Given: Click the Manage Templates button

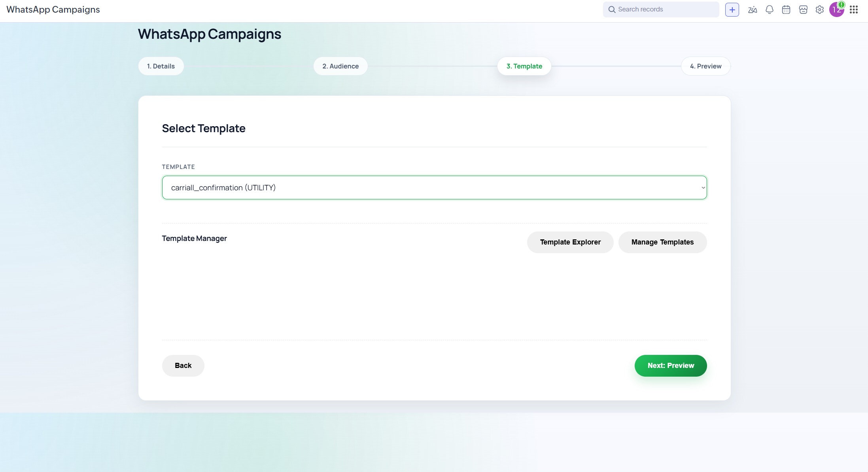Looking at the screenshot, I should 662,242.
